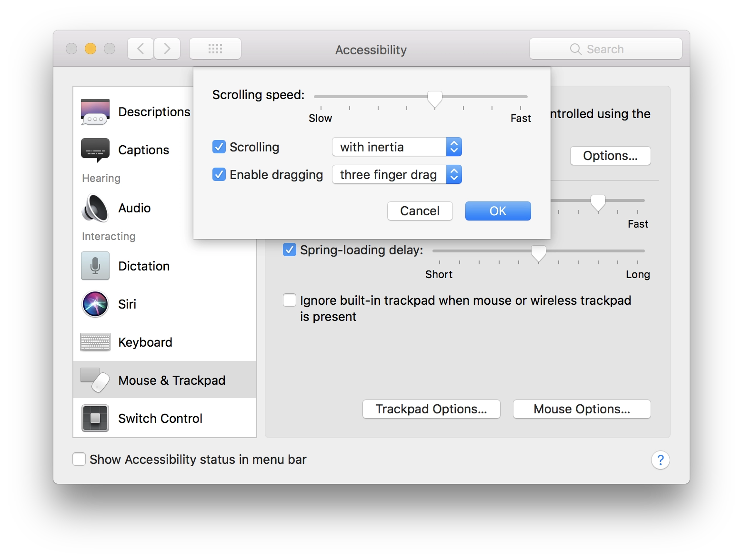Click the Dictation microphone icon

pyautogui.click(x=95, y=266)
